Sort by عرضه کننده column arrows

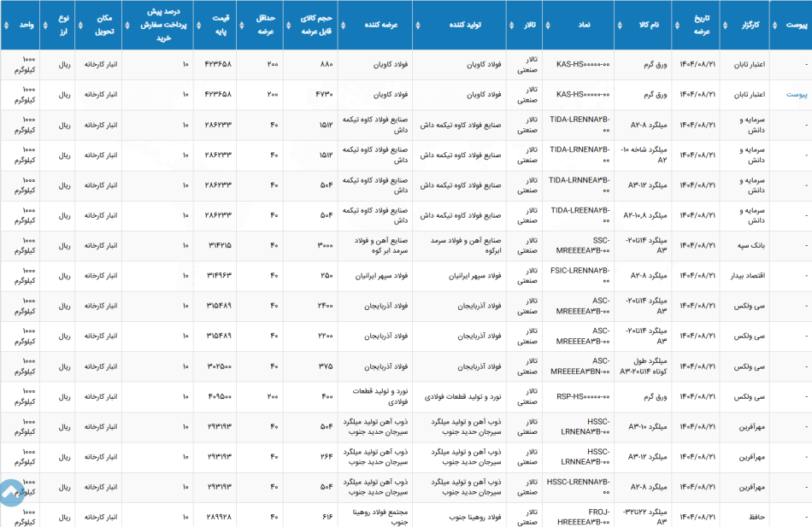click(x=344, y=25)
